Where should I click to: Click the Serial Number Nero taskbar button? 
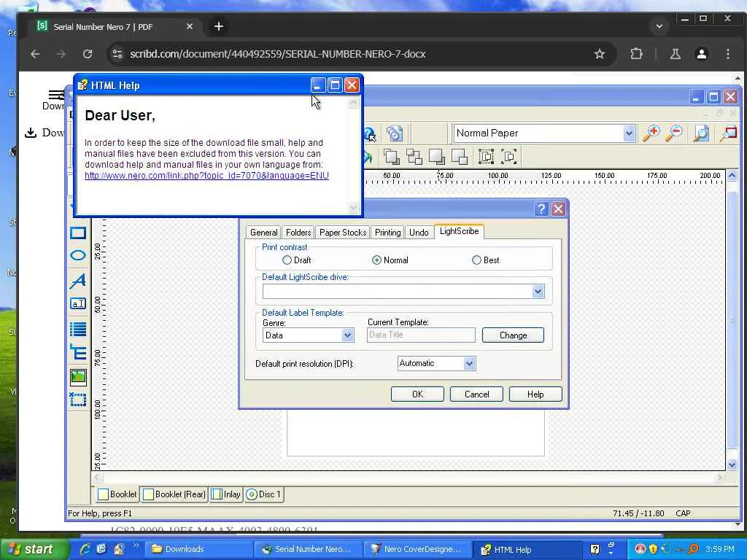point(308,550)
